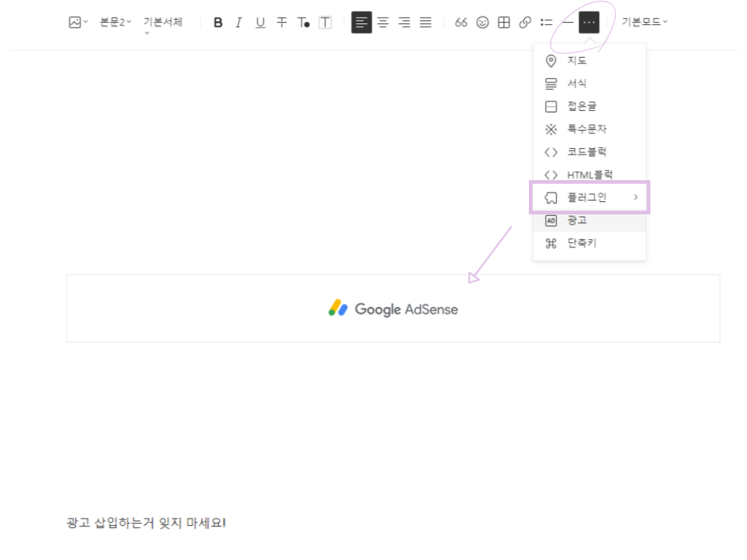The image size is (747, 560).
Task: Choose 코드블럭 from the more menu
Action: pos(589,152)
